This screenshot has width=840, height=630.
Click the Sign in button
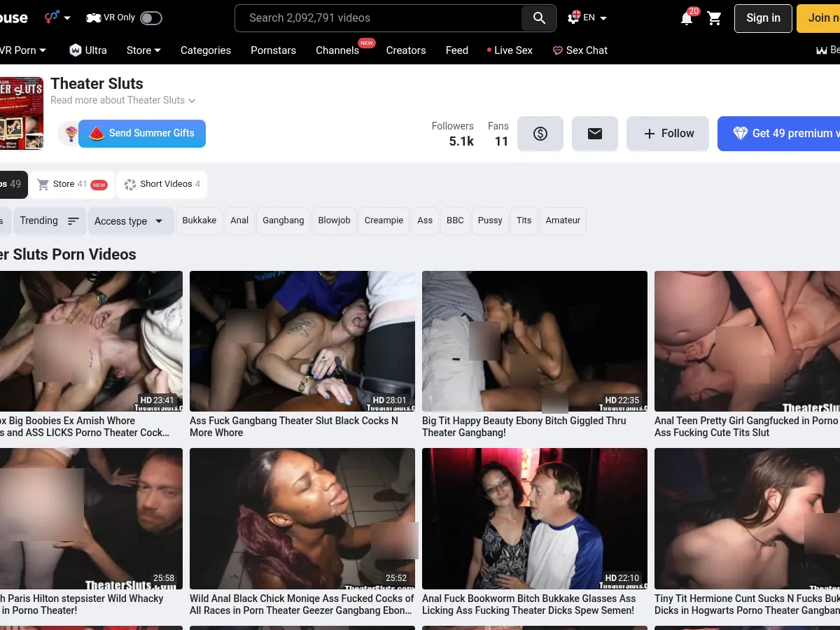pos(763,18)
